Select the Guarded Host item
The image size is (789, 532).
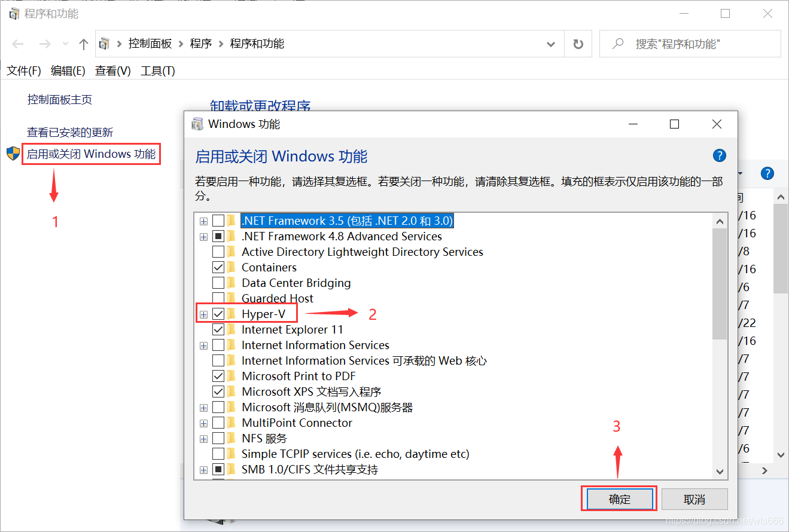click(x=278, y=298)
